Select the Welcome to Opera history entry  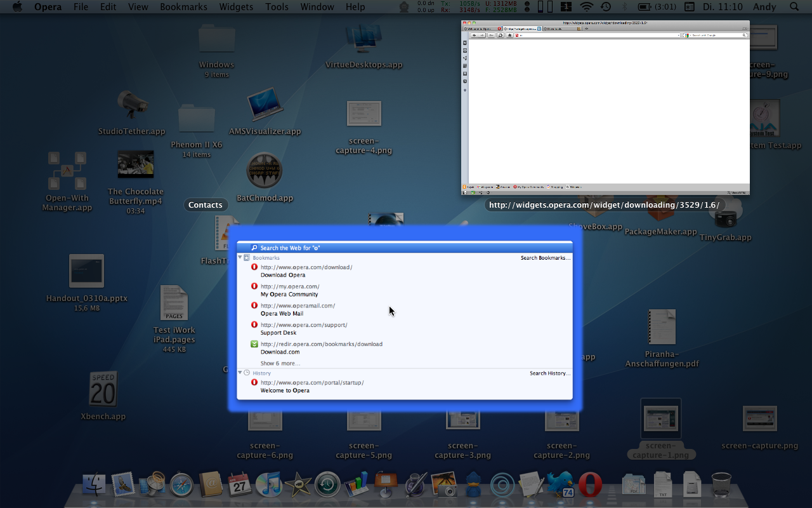tap(285, 386)
